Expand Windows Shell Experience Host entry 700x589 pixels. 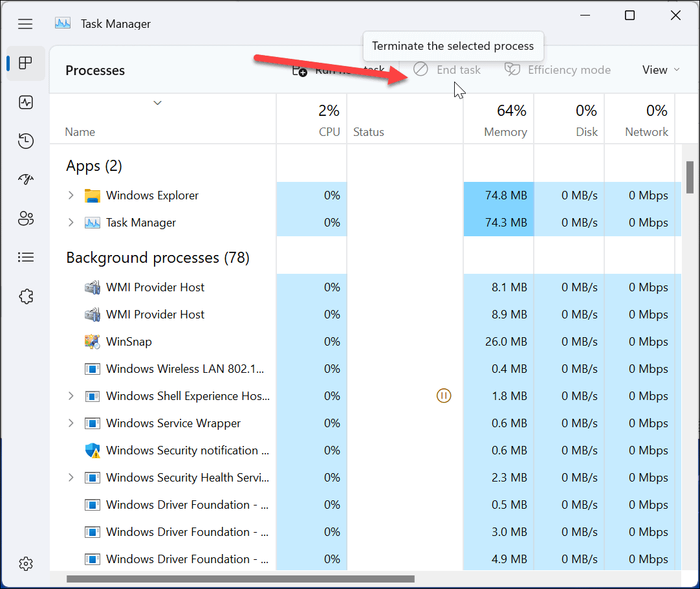click(x=71, y=396)
